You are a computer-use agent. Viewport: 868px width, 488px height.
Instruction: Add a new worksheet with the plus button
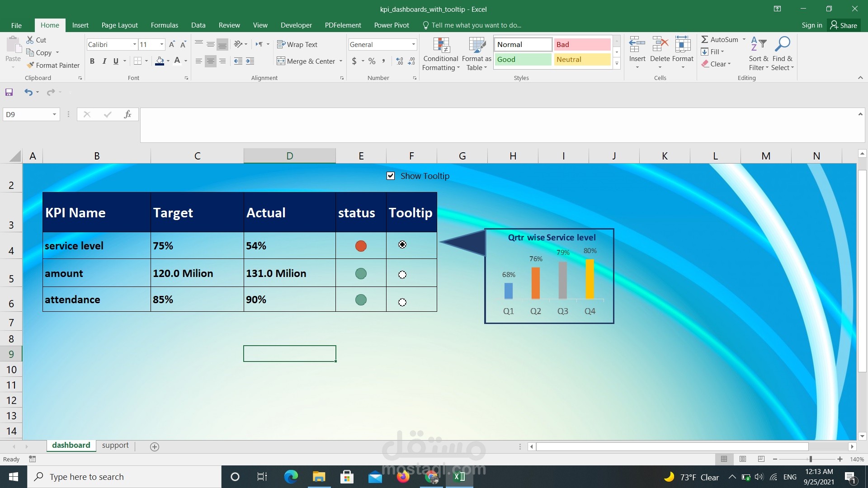(154, 446)
